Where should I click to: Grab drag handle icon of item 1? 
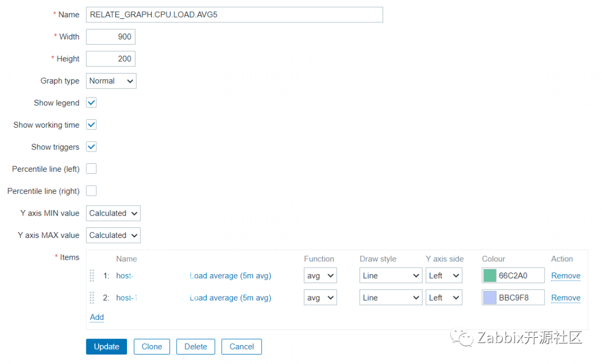pos(92,276)
